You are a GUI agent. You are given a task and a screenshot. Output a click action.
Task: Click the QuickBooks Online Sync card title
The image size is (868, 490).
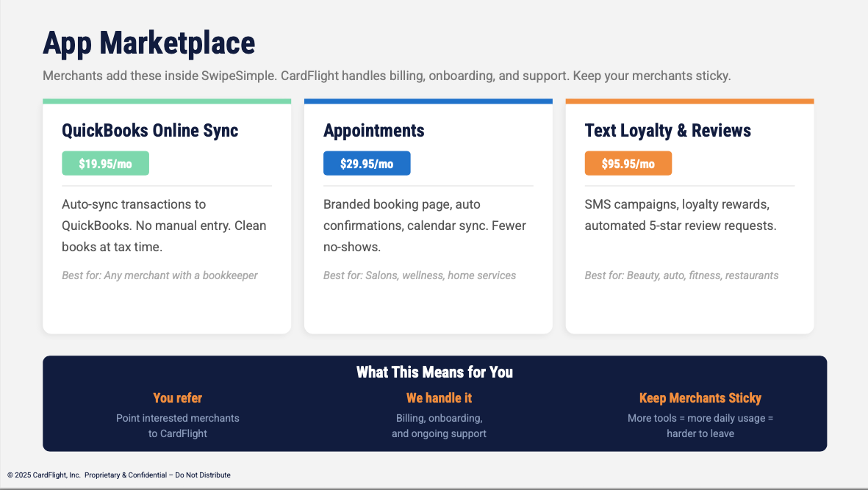click(x=150, y=131)
